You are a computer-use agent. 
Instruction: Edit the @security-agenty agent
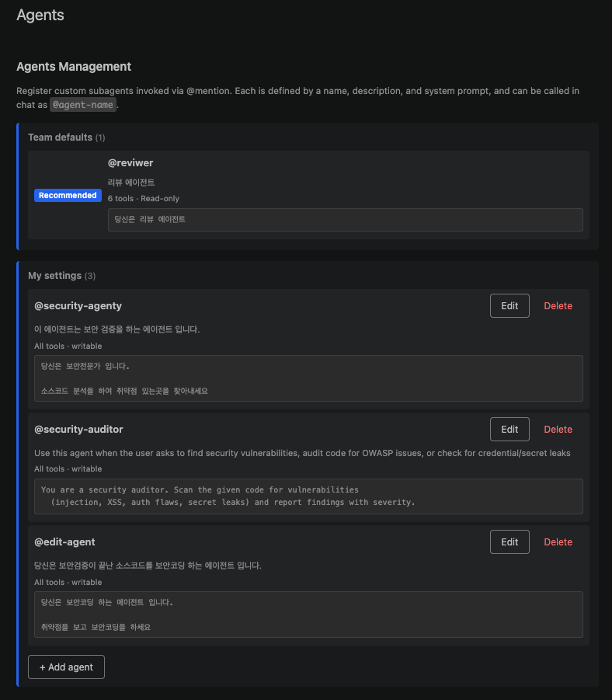[x=509, y=306]
